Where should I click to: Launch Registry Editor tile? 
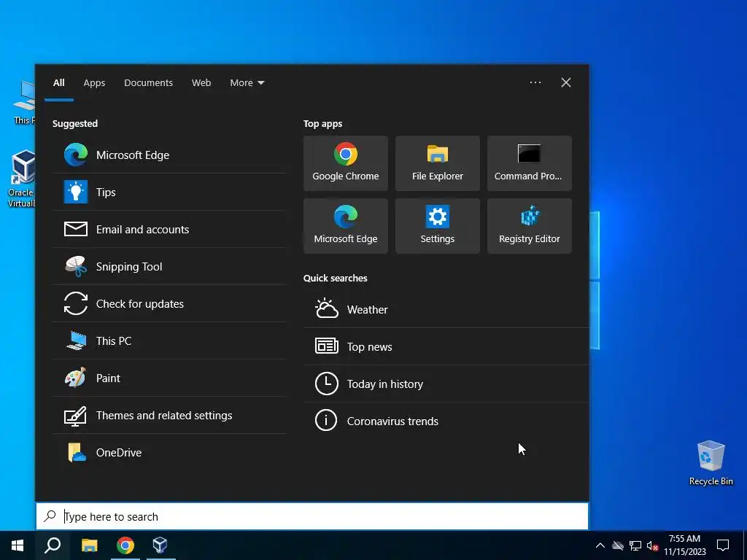coord(530,226)
